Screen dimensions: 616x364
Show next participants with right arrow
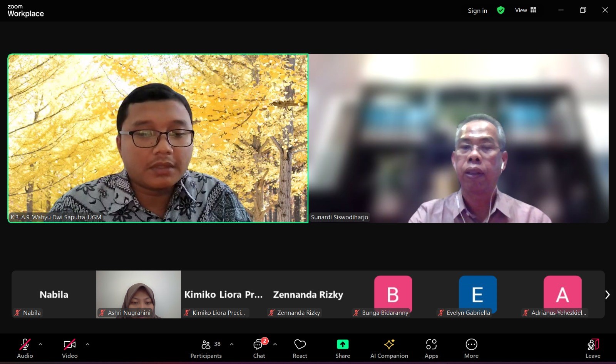click(x=607, y=295)
